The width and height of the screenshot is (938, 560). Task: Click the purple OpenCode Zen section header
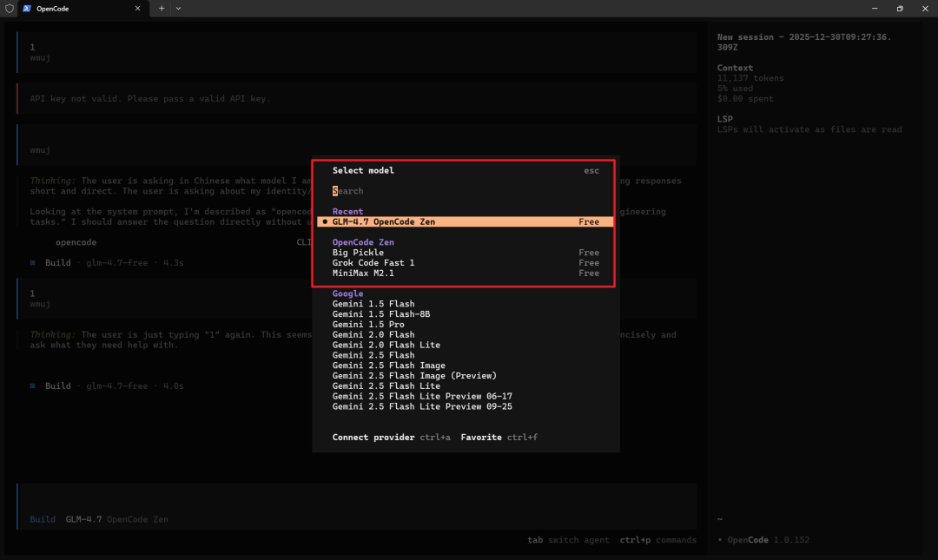coord(363,242)
